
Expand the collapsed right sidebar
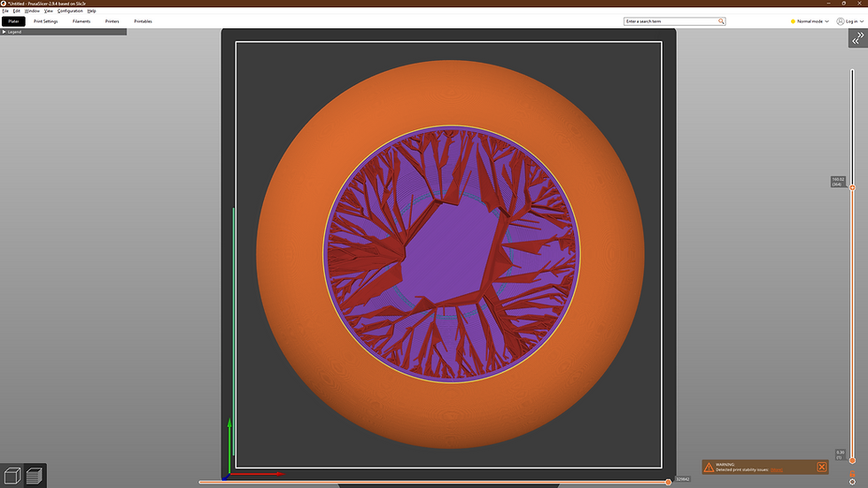coord(857,38)
